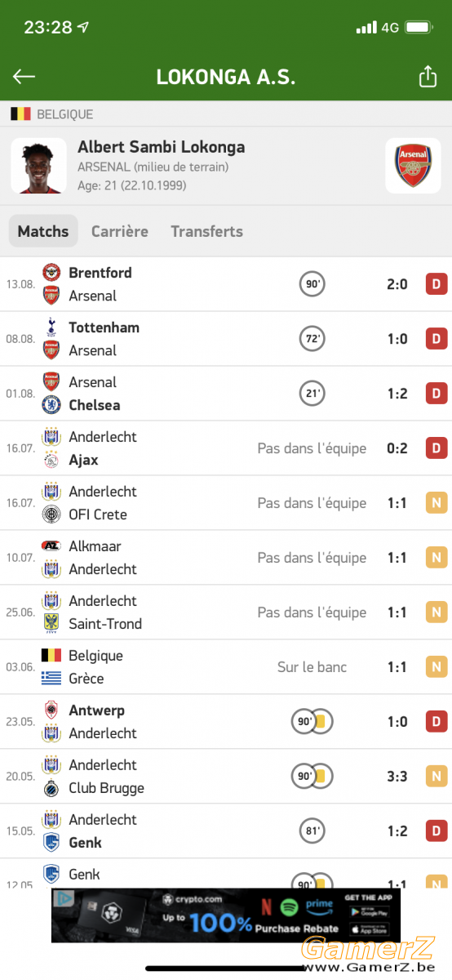
Task: Open the Belgique vs Grèce match
Action: (x=226, y=667)
